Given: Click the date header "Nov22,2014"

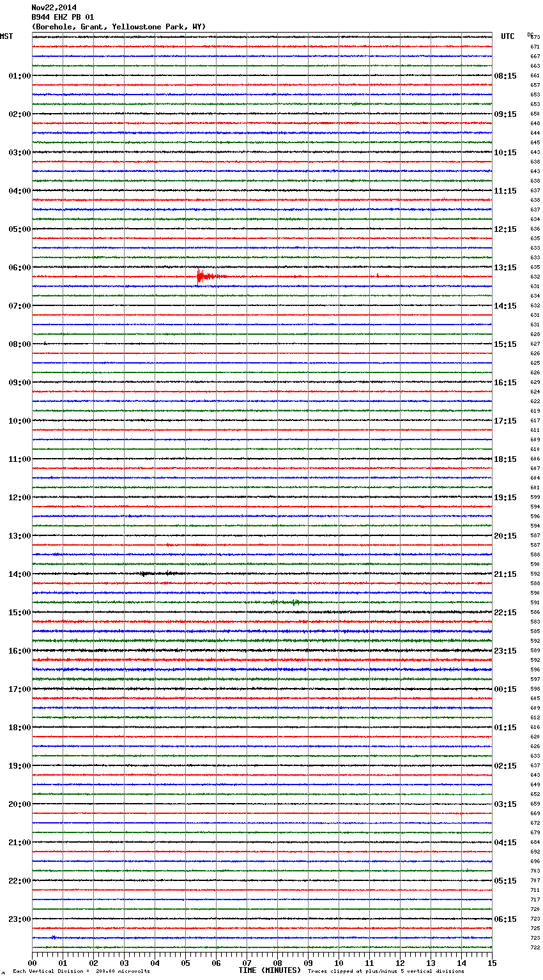Looking at the screenshot, I should point(54,8).
